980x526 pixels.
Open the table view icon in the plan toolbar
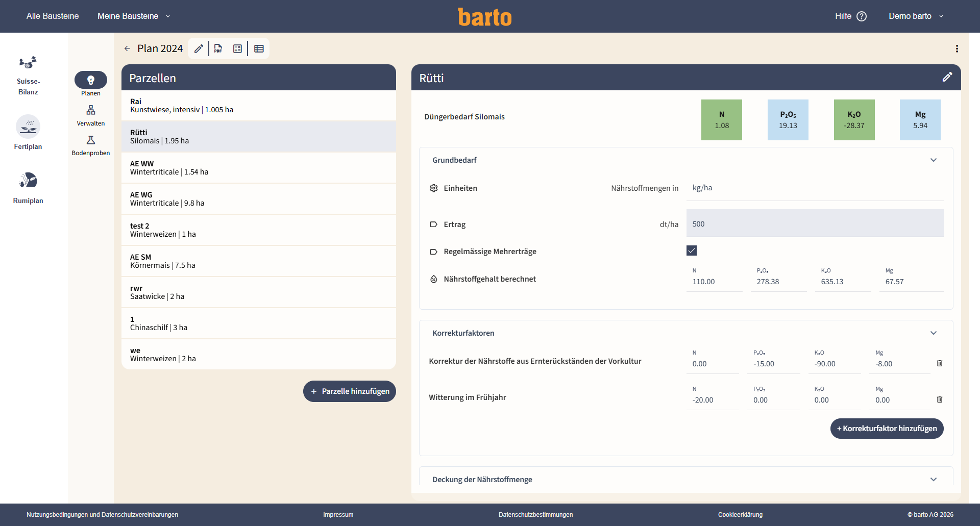tap(259, 48)
